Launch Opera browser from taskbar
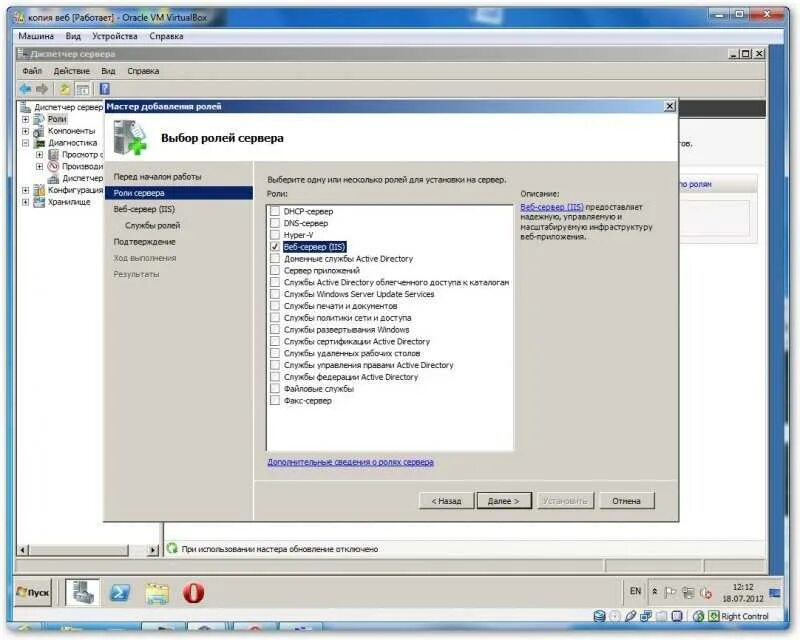 pyautogui.click(x=194, y=593)
